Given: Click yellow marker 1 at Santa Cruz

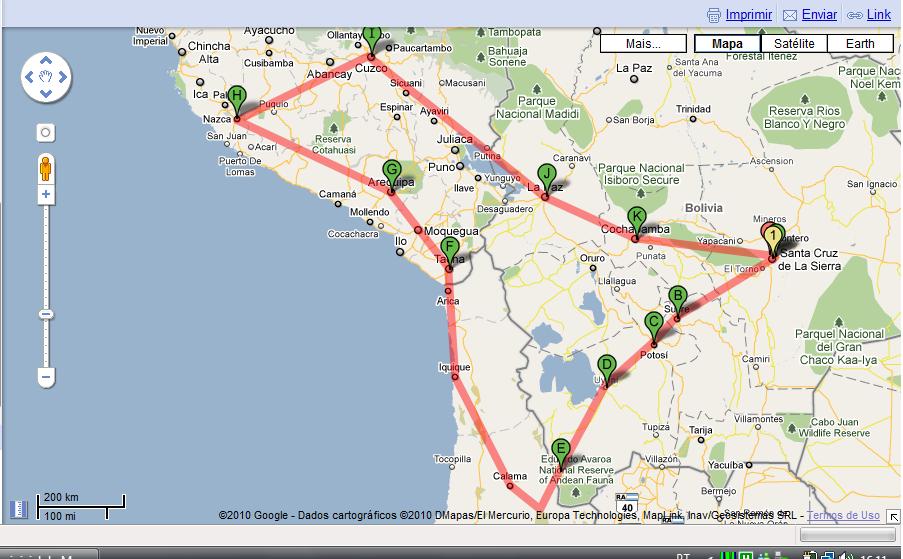Looking at the screenshot, I should pos(773,238).
